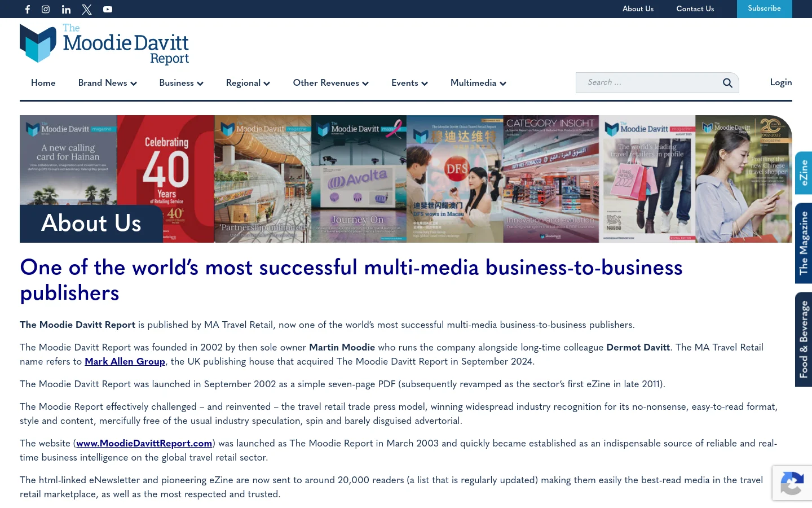This screenshot has width=812, height=508.
Task: Click the Moodie Davitt Report logo
Action: (104, 45)
